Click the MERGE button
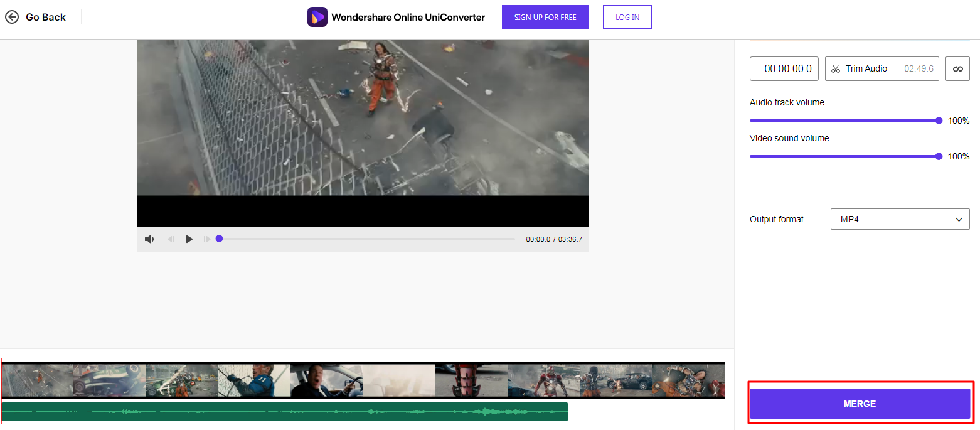This screenshot has height=430, width=980. (860, 404)
